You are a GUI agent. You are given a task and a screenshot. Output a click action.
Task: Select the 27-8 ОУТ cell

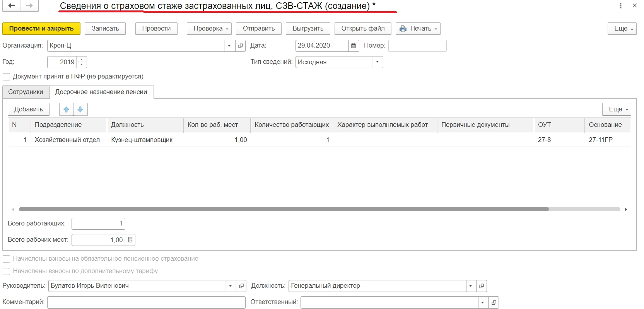559,140
